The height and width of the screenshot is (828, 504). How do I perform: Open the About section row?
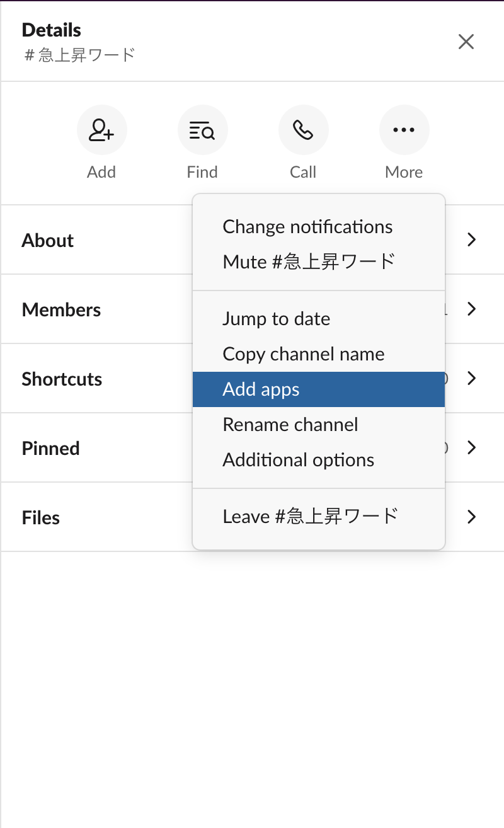[48, 240]
